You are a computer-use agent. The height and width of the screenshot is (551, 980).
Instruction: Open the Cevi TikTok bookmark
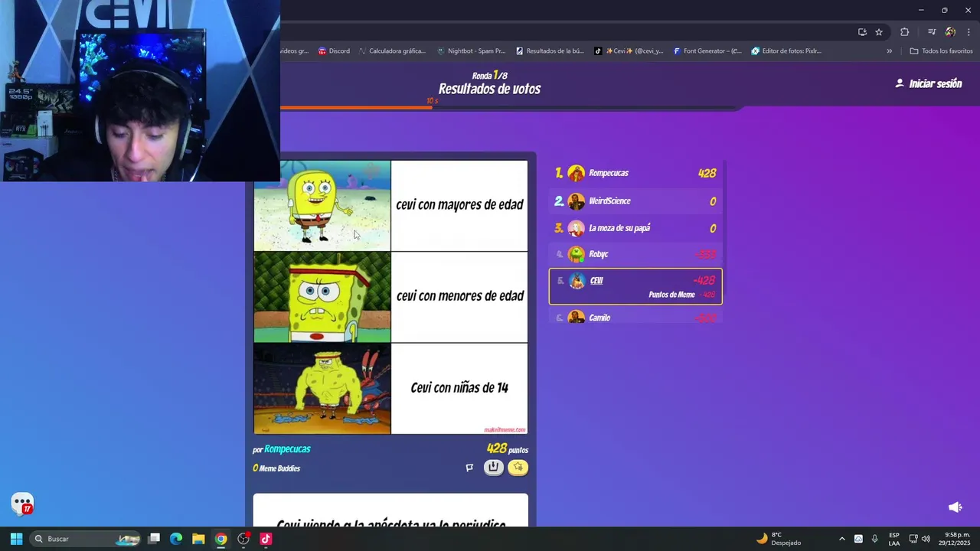(x=629, y=51)
